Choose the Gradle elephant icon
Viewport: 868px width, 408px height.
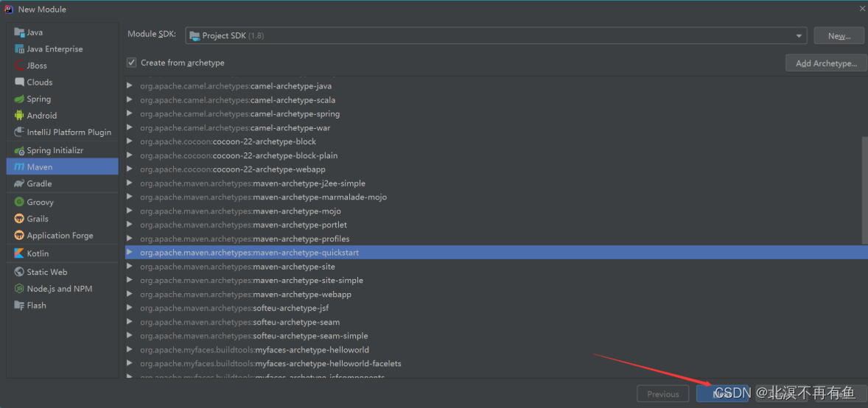(x=19, y=183)
